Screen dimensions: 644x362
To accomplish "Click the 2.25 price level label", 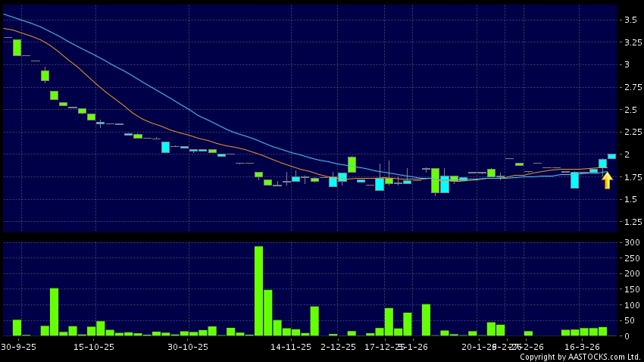I will [x=628, y=133].
